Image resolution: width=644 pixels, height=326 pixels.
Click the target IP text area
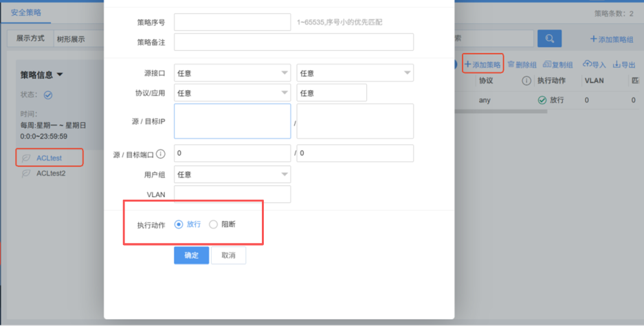tap(355, 121)
